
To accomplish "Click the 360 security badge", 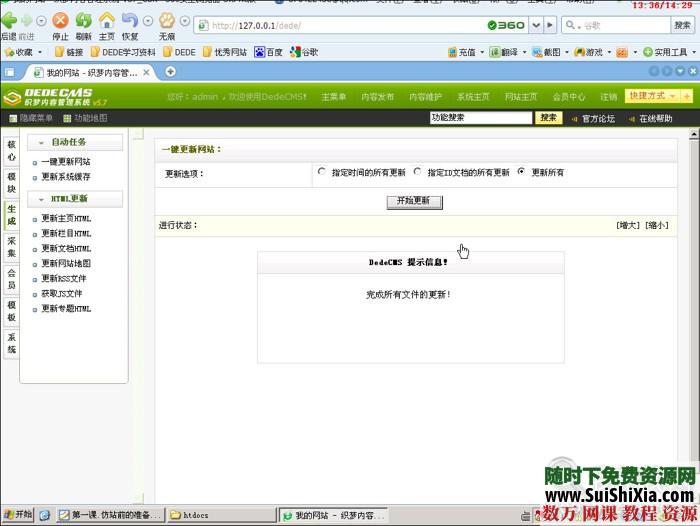I will pyautogui.click(x=506, y=25).
